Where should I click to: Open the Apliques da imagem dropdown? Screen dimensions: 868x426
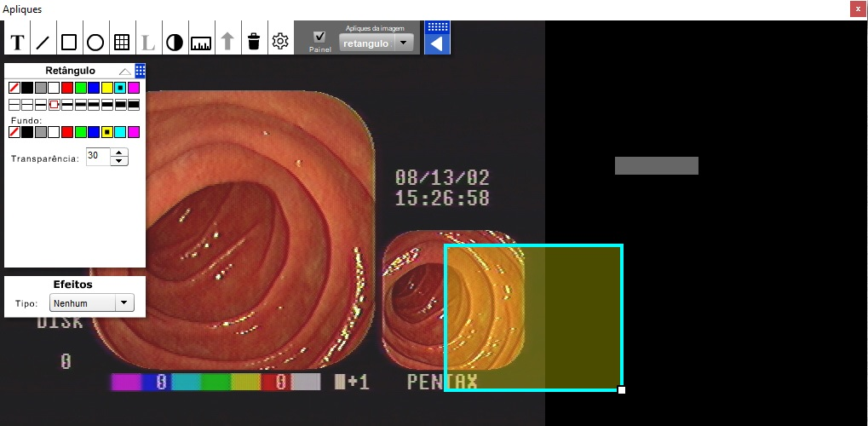point(405,43)
